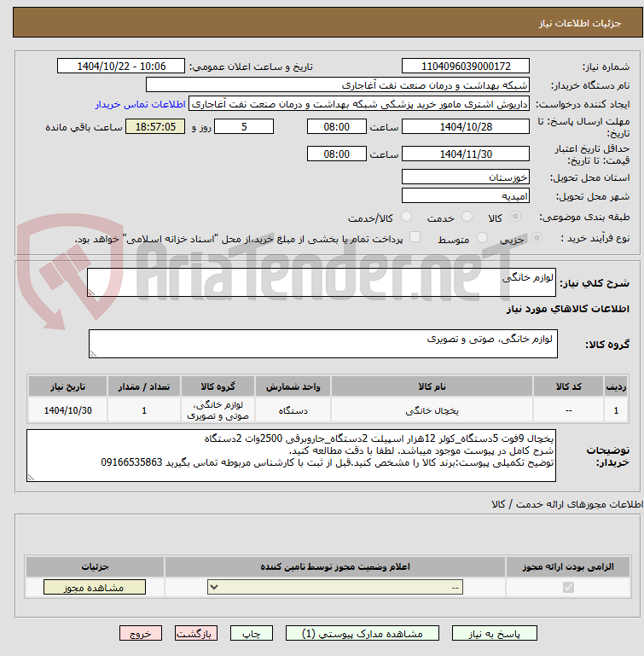
Task: Click the مشاهده مجوز button
Action: click(95, 588)
